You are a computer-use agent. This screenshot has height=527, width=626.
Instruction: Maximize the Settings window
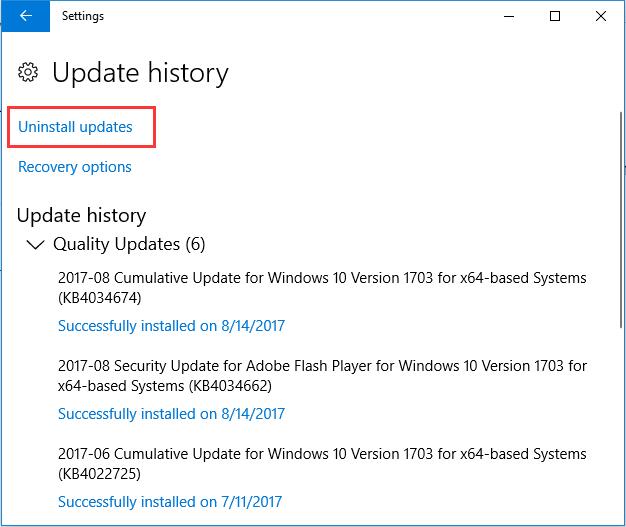[555, 16]
